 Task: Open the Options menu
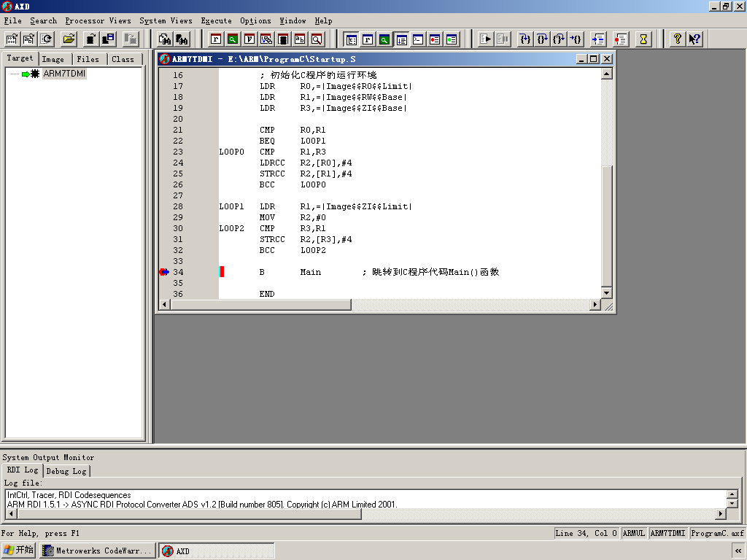(255, 20)
